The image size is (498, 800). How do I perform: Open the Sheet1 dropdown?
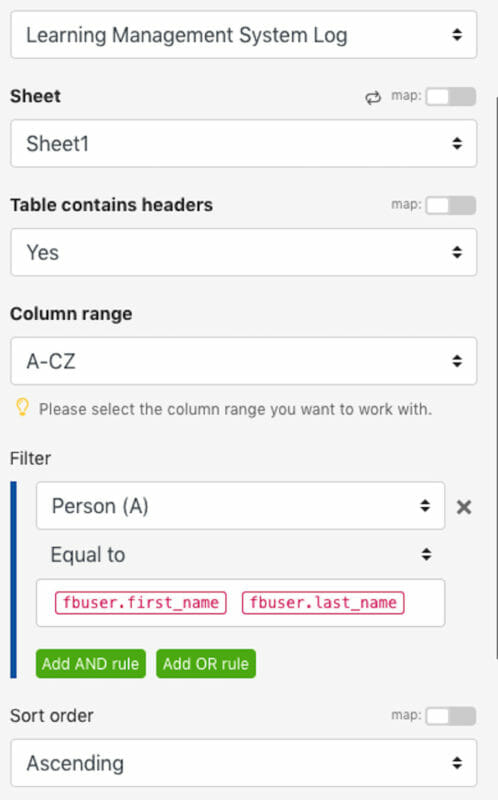pyautogui.click(x=244, y=143)
